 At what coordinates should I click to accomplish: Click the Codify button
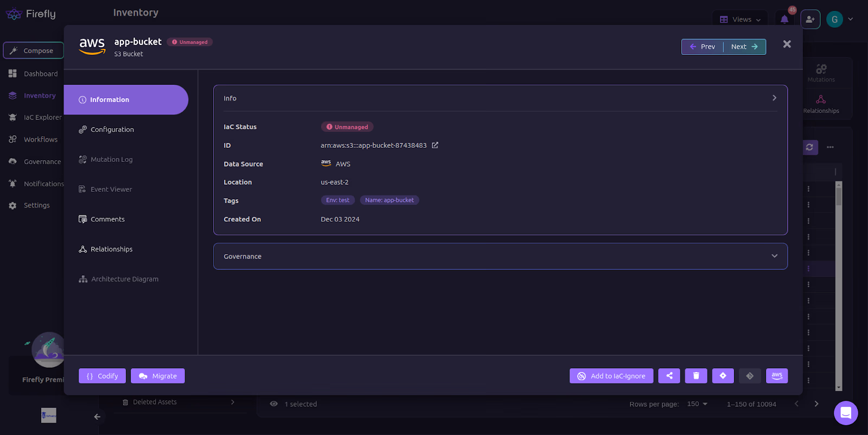[x=102, y=376]
